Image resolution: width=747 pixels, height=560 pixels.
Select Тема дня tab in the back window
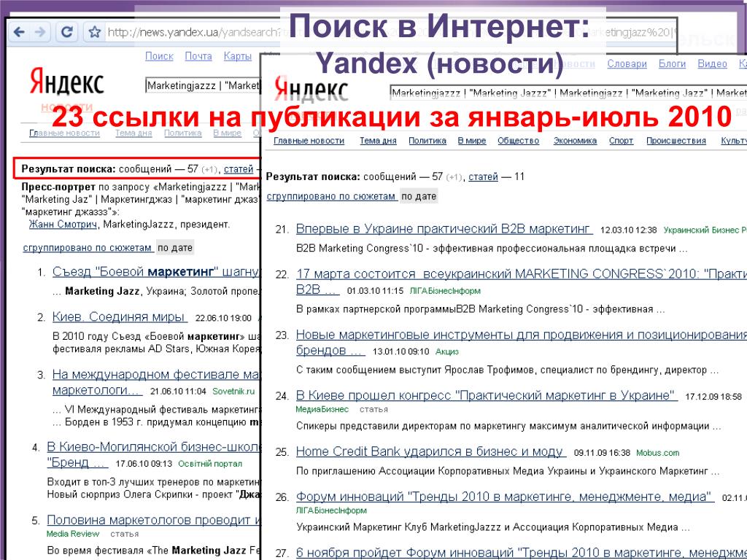click(133, 133)
